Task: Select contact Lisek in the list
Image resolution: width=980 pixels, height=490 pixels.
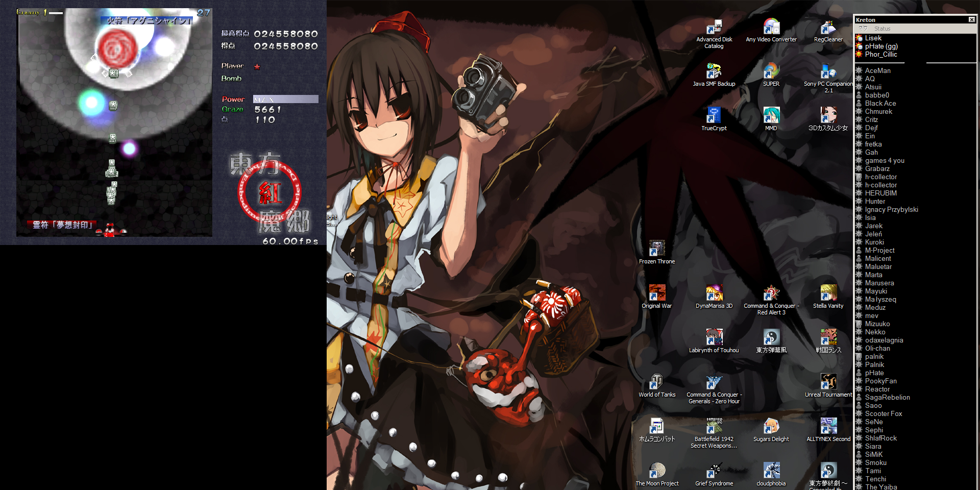Action: pos(873,38)
